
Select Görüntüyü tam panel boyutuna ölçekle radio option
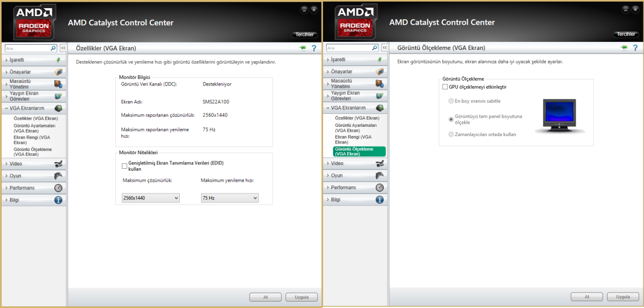coord(451,119)
